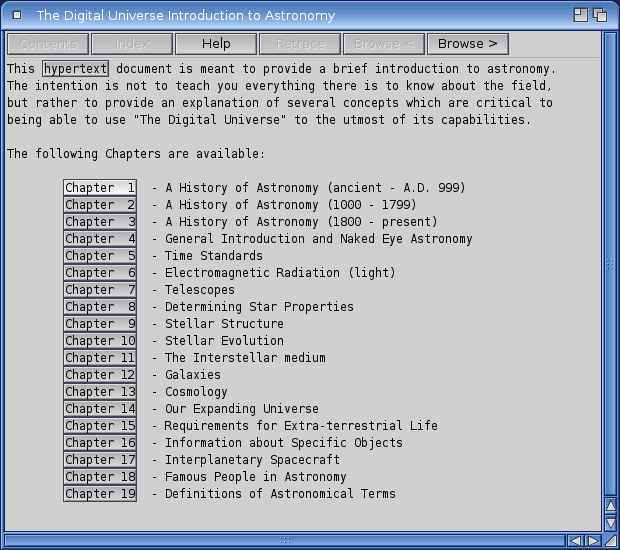Click the window resize corner gadget
620x550 pixels.
pyautogui.click(x=611, y=540)
